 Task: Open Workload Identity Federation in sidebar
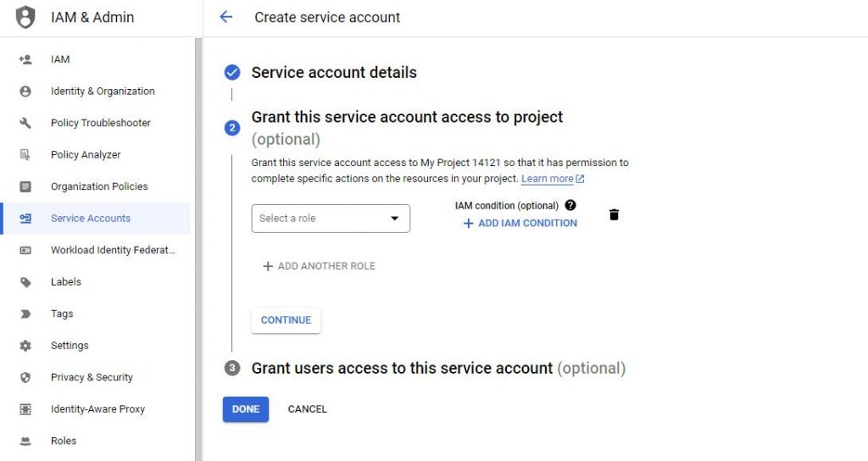(96, 250)
